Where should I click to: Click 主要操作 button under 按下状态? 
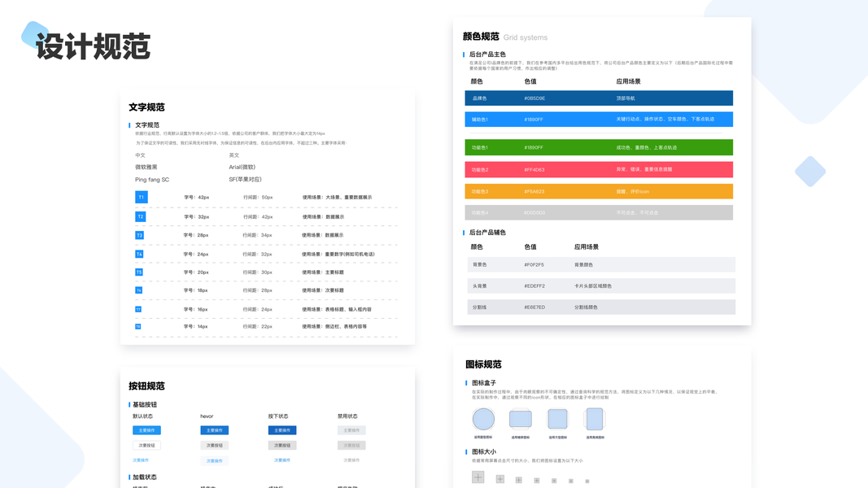click(282, 430)
